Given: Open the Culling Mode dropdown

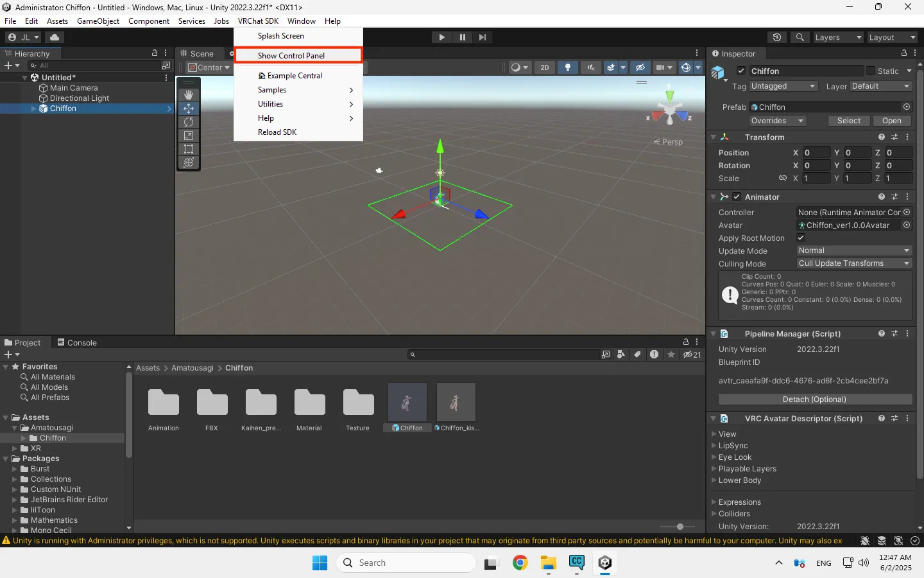Looking at the screenshot, I should pos(853,263).
